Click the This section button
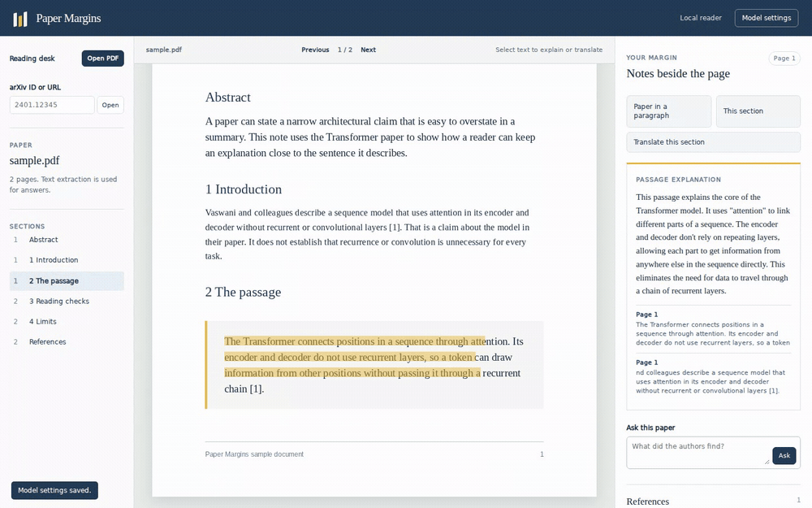The width and height of the screenshot is (812, 508). click(758, 111)
